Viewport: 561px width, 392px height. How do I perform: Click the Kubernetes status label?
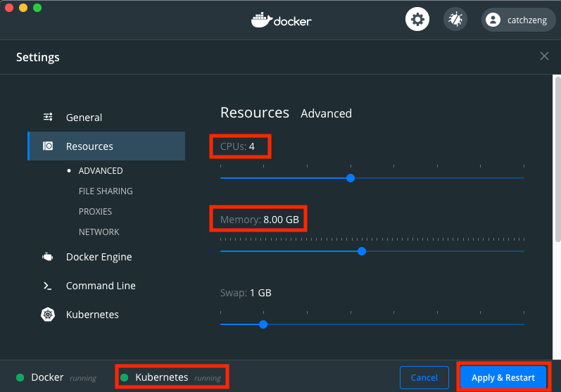pyautogui.click(x=162, y=377)
